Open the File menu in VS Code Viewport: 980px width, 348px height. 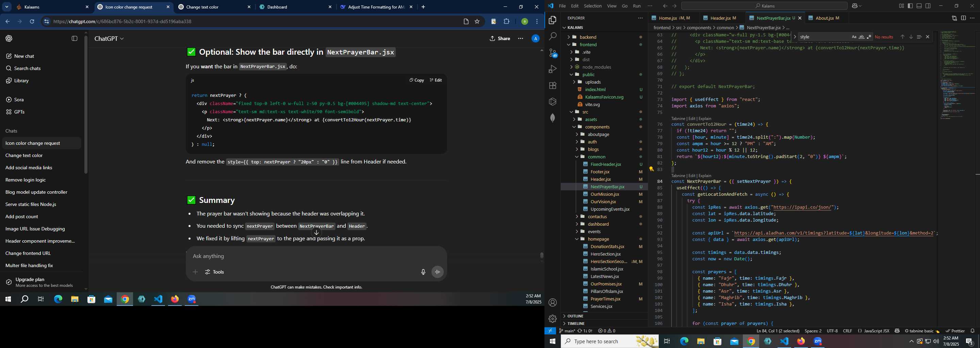pyautogui.click(x=562, y=6)
